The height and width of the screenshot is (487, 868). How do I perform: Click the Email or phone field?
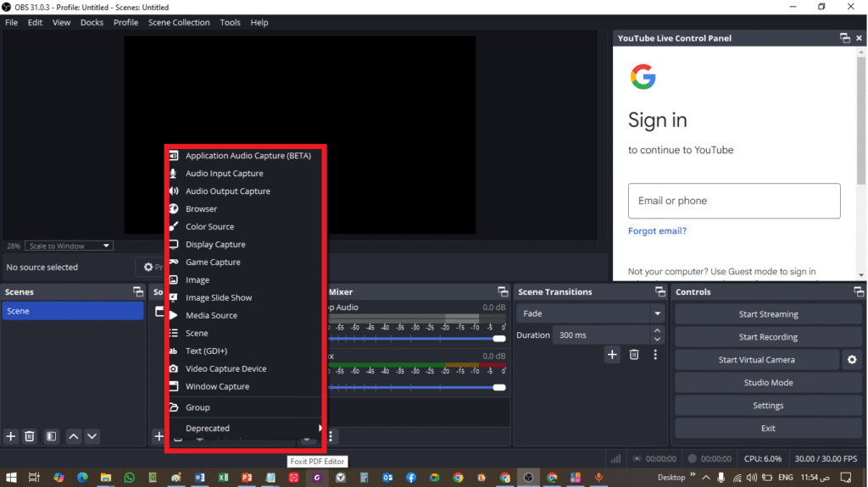click(734, 201)
